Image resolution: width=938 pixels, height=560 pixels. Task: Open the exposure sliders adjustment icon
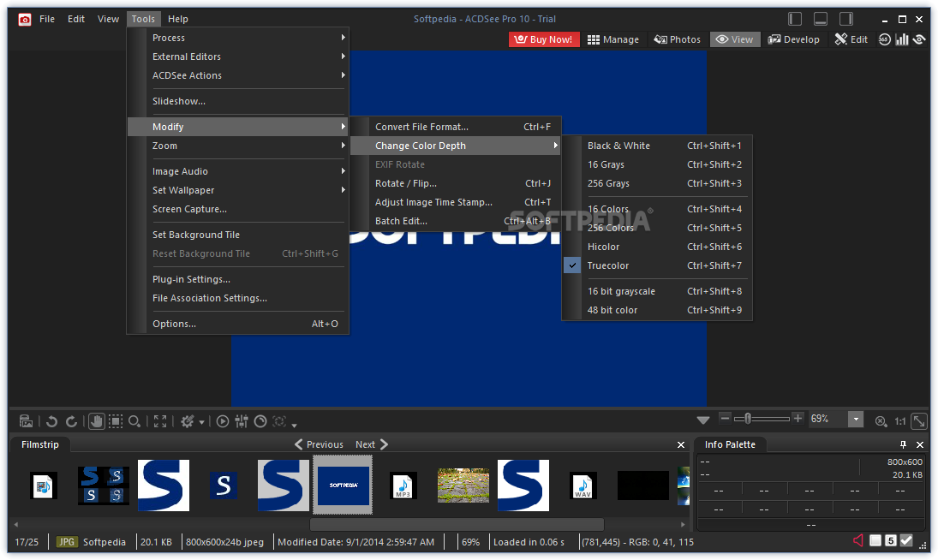pos(242,421)
